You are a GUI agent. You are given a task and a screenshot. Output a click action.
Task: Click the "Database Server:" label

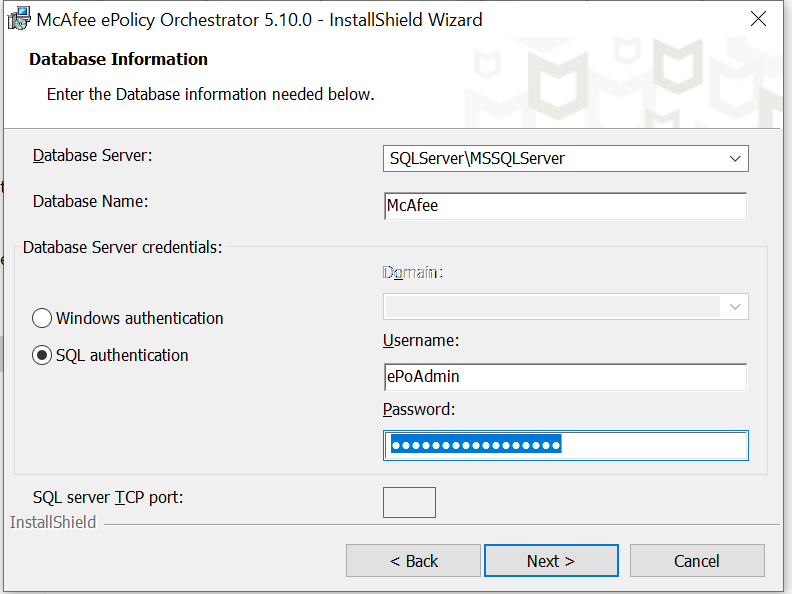92,156
